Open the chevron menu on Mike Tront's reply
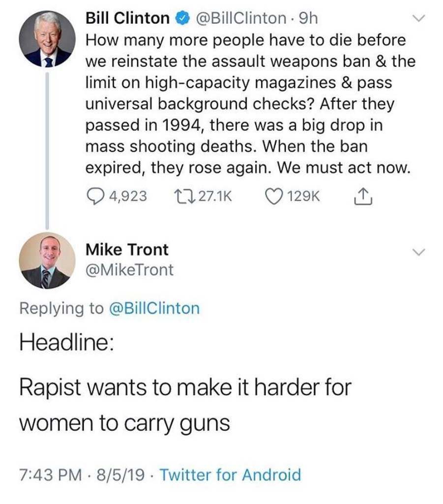Image resolution: width=443 pixels, height=504 pixels. point(418,252)
